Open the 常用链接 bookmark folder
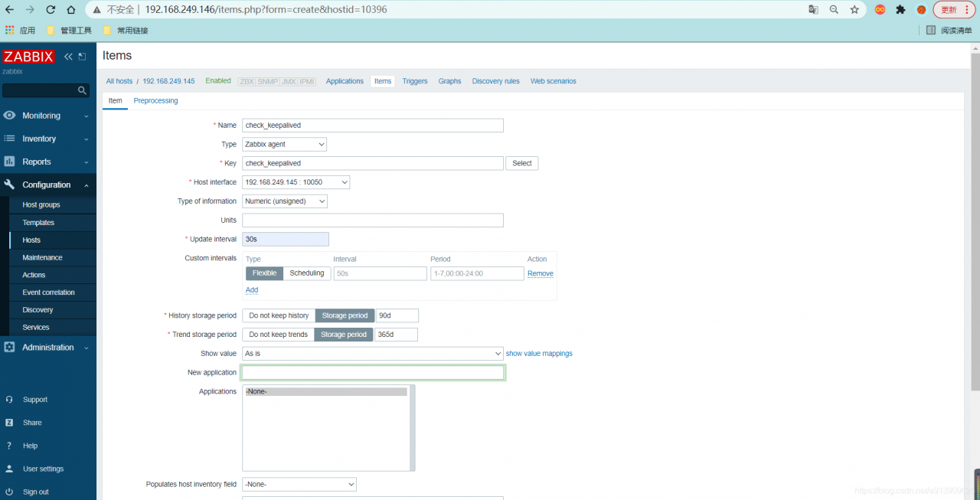Viewport: 980px width, 500px height. point(126,31)
